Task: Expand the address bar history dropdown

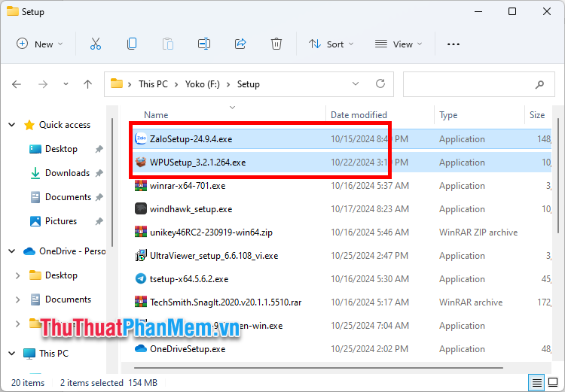Action: (356, 84)
